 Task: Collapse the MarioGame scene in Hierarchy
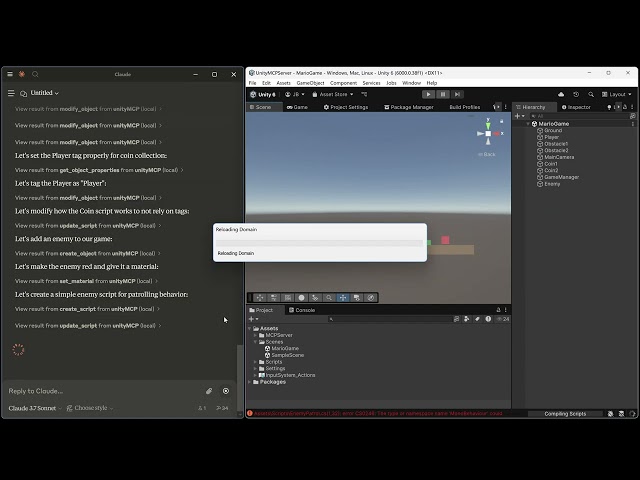pos(528,124)
